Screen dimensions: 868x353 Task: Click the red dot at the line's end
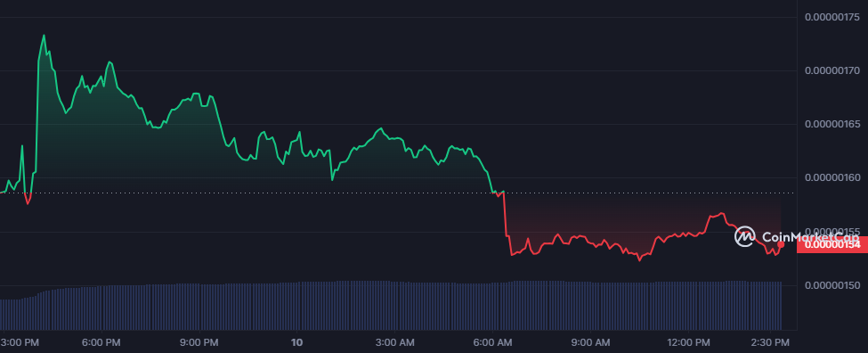[781, 244]
